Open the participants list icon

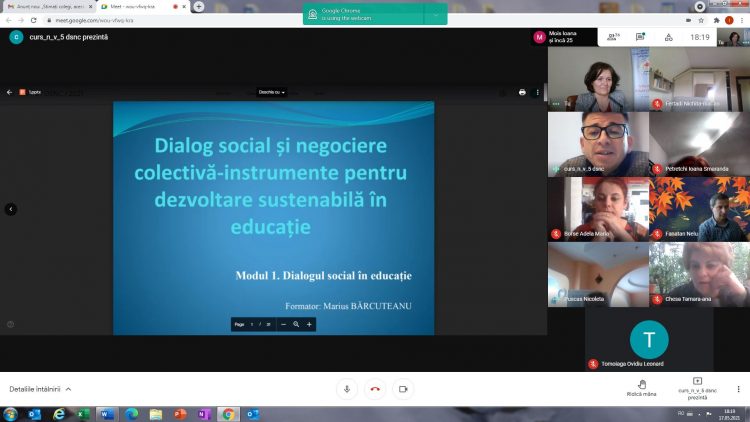pyautogui.click(x=612, y=37)
